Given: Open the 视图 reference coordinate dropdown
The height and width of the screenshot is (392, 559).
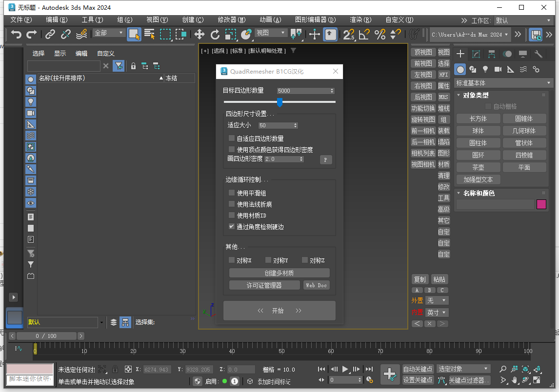Looking at the screenshot, I should 271,33.
